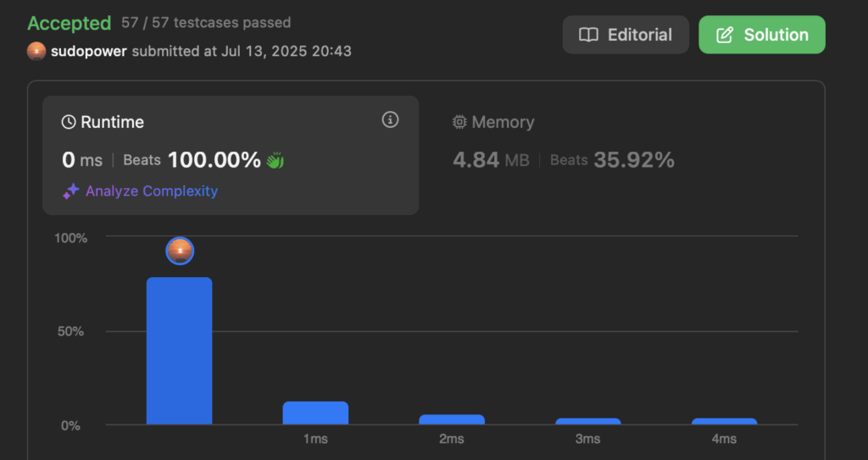
Task: Click the green Solution button
Action: [762, 35]
